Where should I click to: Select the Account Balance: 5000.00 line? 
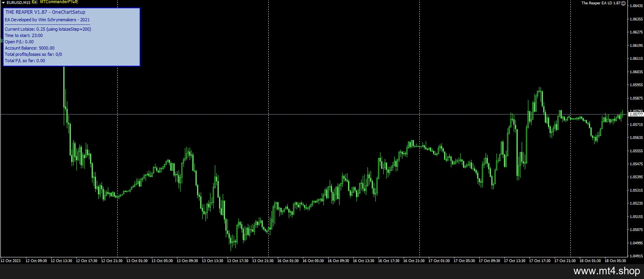click(30, 48)
